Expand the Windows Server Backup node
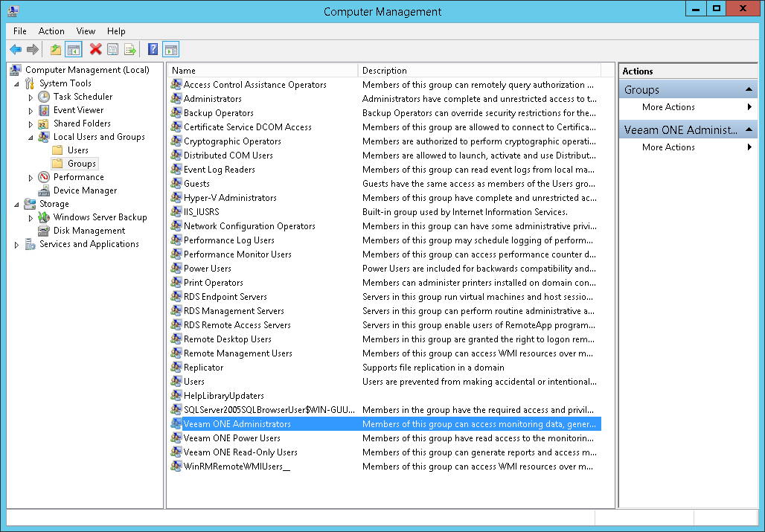Screen dimensions: 765x532 click(31, 218)
